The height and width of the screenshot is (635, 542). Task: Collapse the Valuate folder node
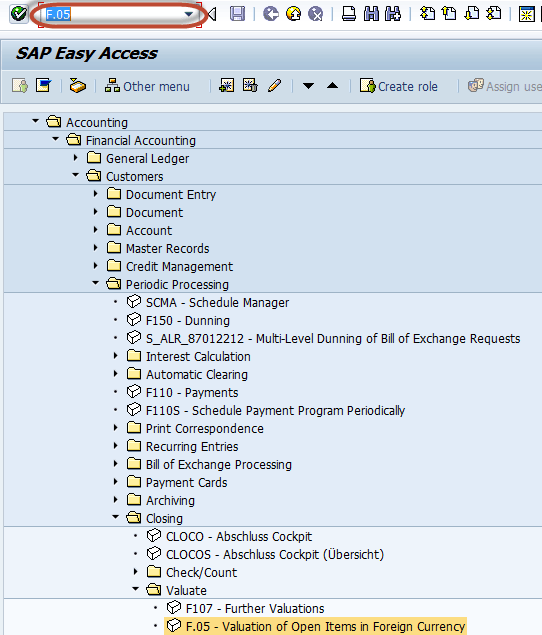point(136,589)
